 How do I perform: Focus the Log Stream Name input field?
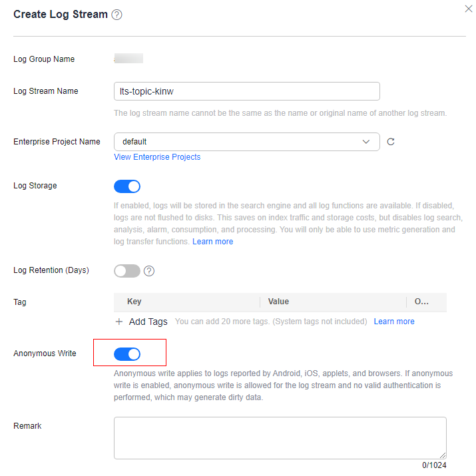click(x=246, y=91)
